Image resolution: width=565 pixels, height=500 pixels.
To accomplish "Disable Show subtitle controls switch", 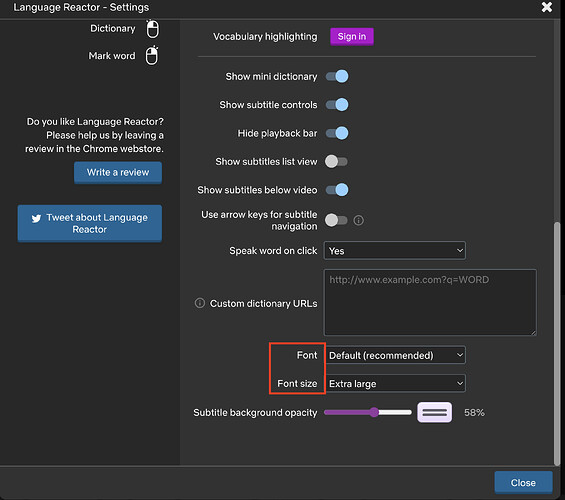I will [x=337, y=105].
